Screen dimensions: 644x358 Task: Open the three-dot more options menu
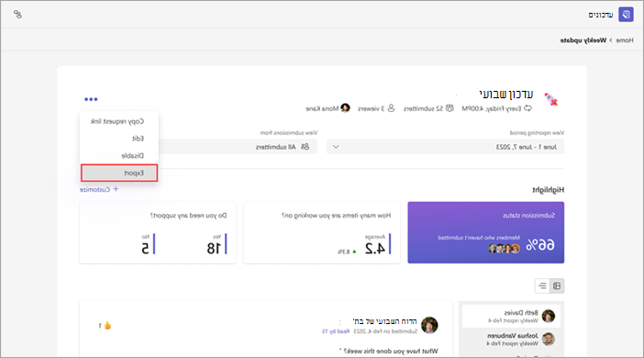(x=91, y=99)
